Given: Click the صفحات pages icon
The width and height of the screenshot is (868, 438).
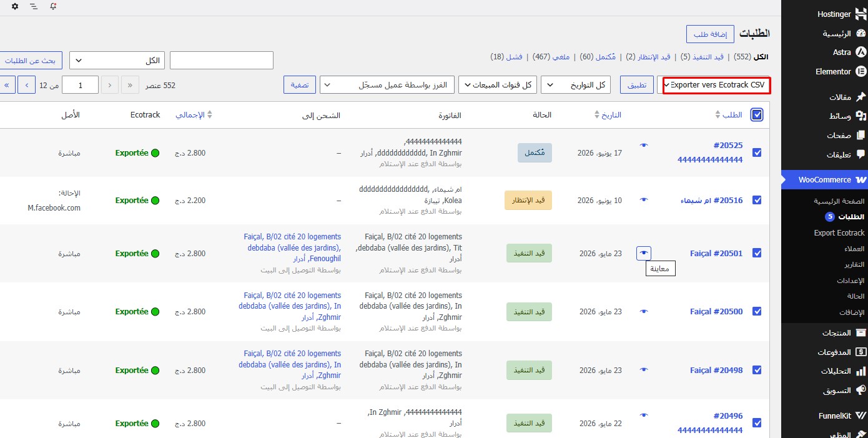Looking at the screenshot, I should (861, 135).
